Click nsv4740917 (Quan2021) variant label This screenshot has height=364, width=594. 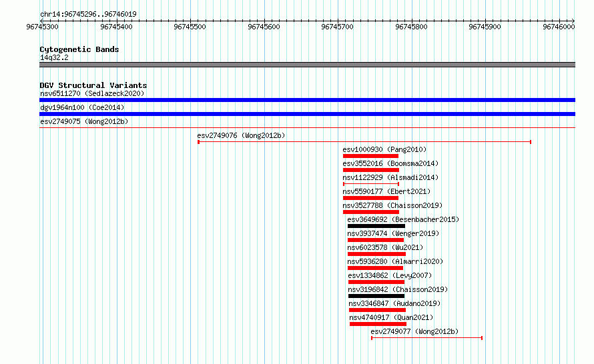point(391,317)
